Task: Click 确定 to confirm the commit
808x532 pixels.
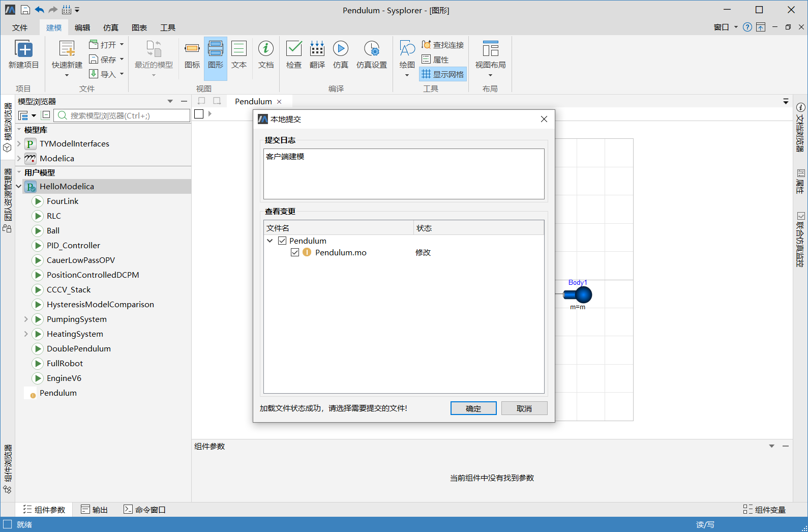Action: 473,408
